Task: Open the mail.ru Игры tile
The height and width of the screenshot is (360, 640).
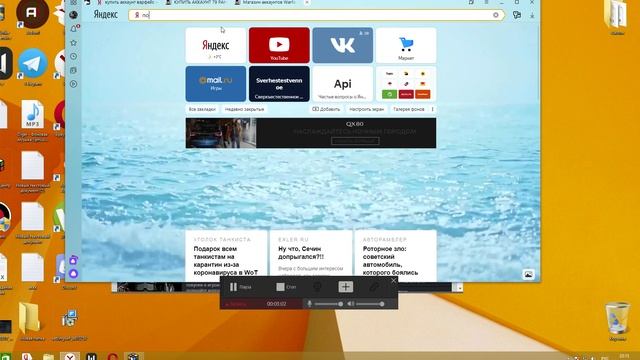Action: [x=216, y=84]
